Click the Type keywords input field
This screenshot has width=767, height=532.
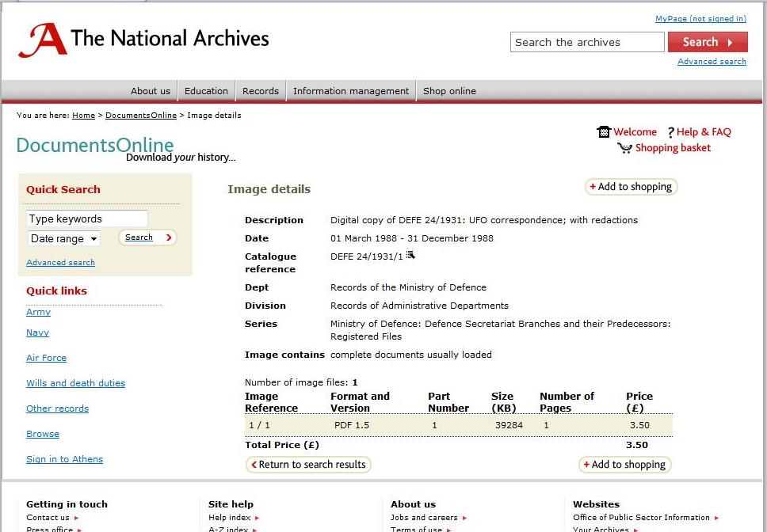point(86,218)
